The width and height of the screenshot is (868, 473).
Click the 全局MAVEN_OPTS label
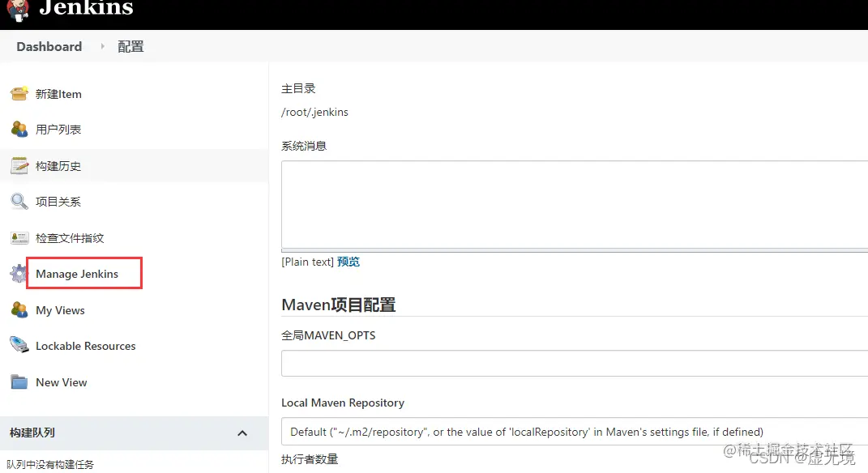pyautogui.click(x=328, y=335)
